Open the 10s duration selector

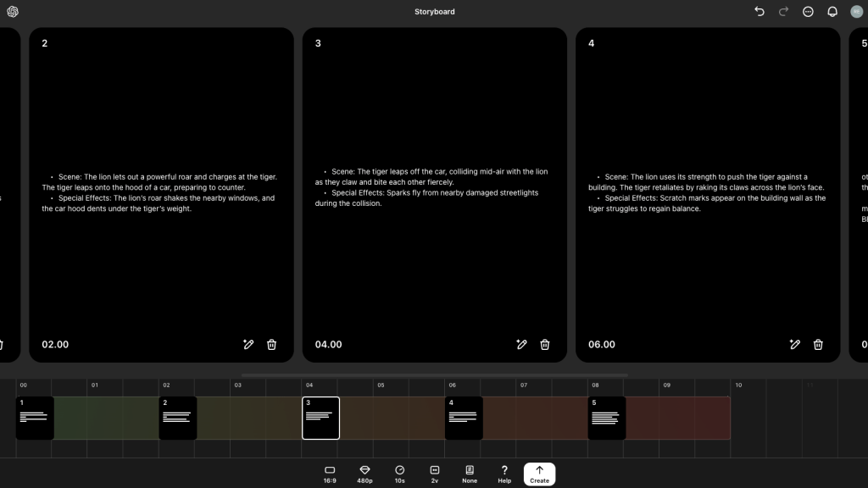click(x=400, y=474)
